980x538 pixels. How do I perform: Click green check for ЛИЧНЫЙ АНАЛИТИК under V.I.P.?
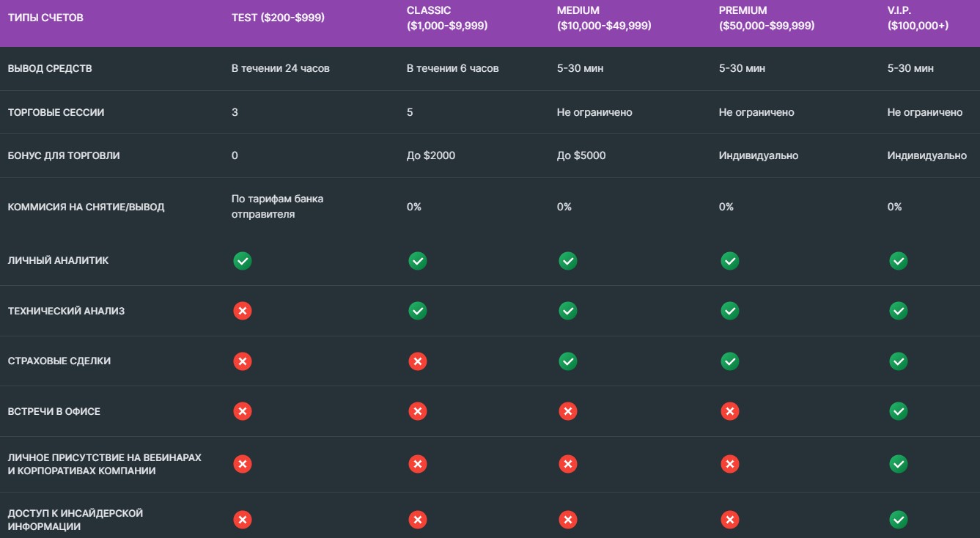click(x=899, y=260)
